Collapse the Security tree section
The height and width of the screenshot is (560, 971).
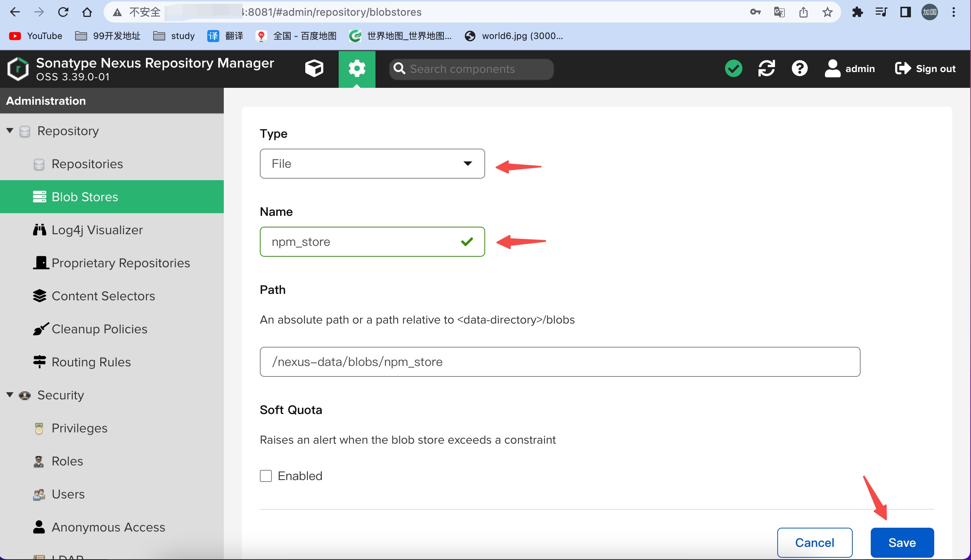[x=10, y=395]
